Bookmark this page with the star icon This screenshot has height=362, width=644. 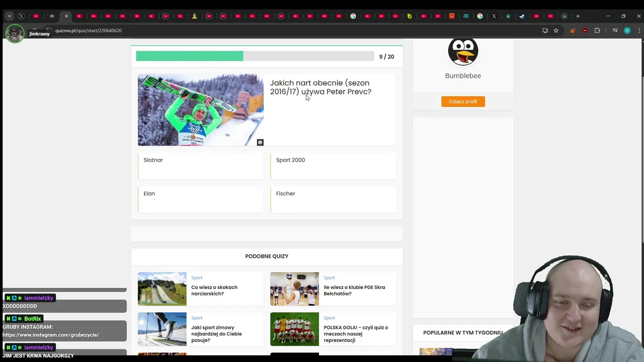(x=556, y=31)
